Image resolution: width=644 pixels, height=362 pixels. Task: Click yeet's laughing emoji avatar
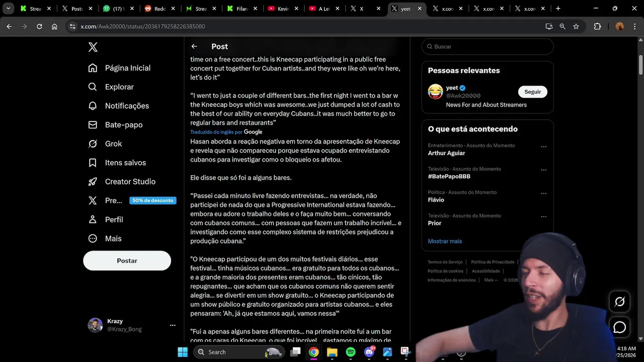click(x=435, y=92)
